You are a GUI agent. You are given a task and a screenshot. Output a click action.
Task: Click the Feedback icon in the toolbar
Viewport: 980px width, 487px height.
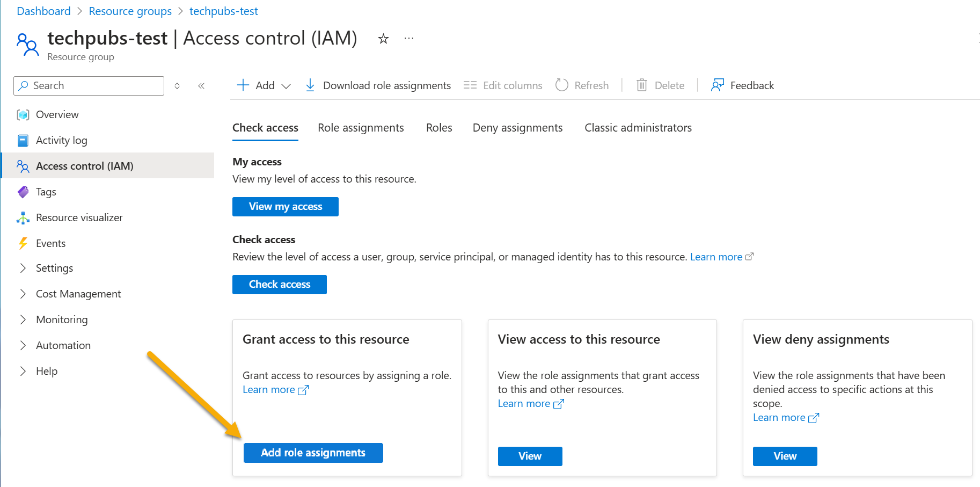[717, 85]
